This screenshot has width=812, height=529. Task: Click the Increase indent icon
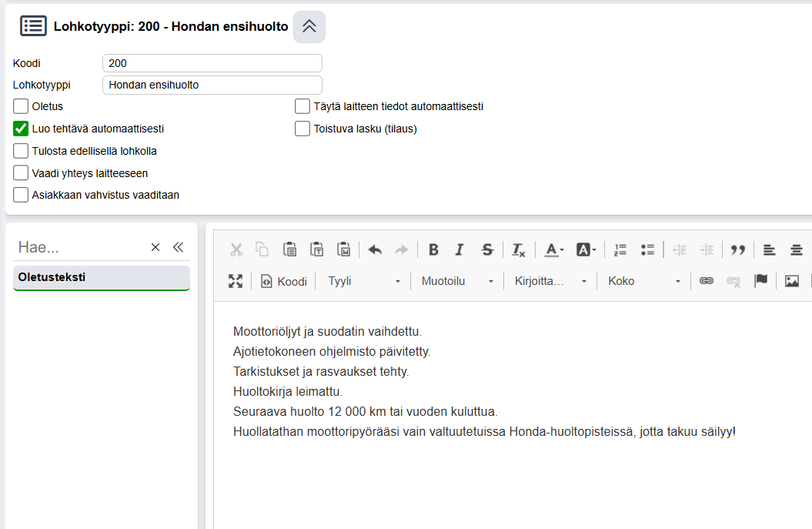pos(707,249)
